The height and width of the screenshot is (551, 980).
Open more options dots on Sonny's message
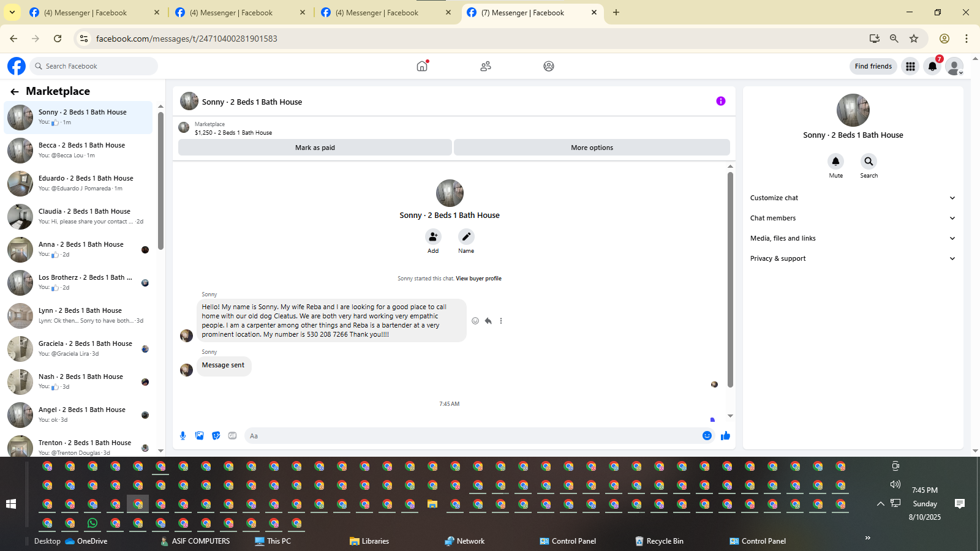[501, 321]
